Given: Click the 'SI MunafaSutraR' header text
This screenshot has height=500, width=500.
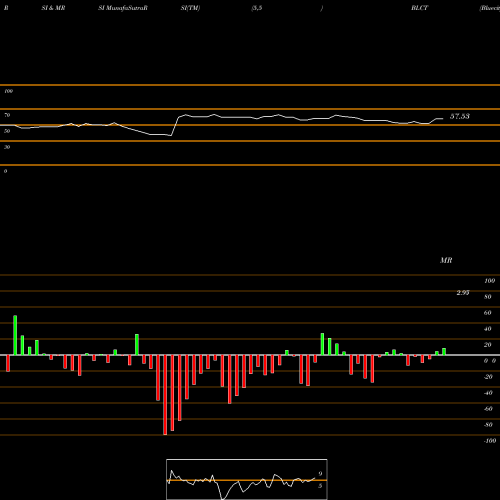Looking at the screenshot, I should (x=123, y=8).
